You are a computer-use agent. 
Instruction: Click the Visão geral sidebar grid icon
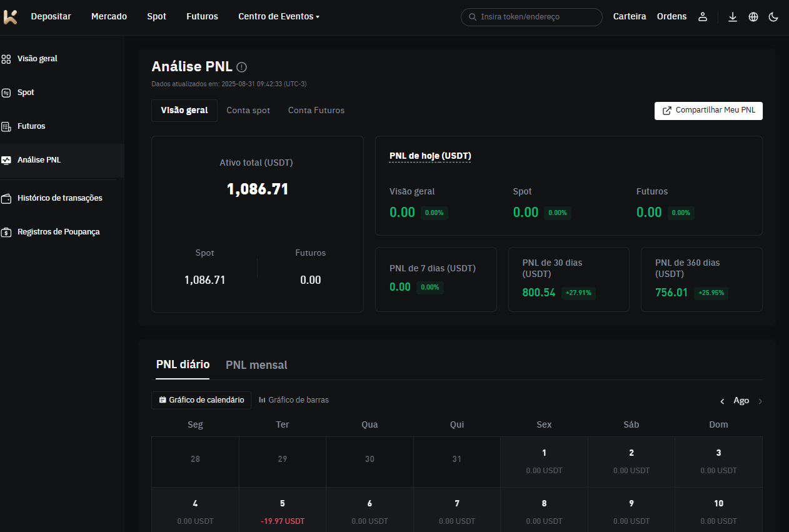6,59
